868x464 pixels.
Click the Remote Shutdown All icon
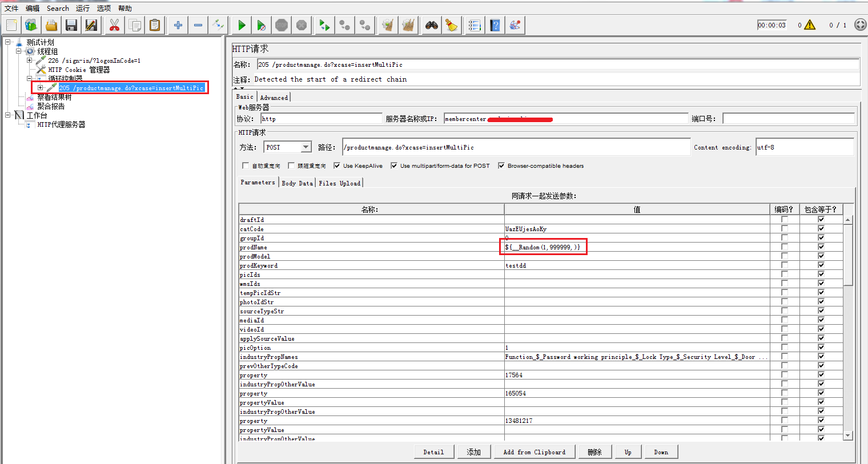tap(365, 25)
